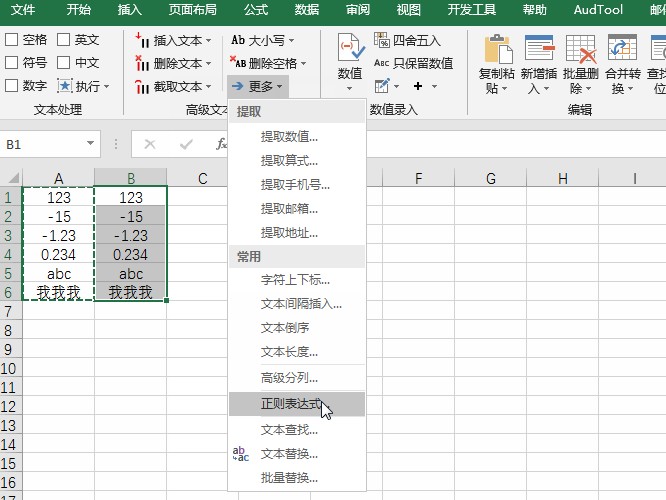Expand the 大小写 dropdown arrow
The width and height of the screenshot is (666, 500).
(291, 41)
